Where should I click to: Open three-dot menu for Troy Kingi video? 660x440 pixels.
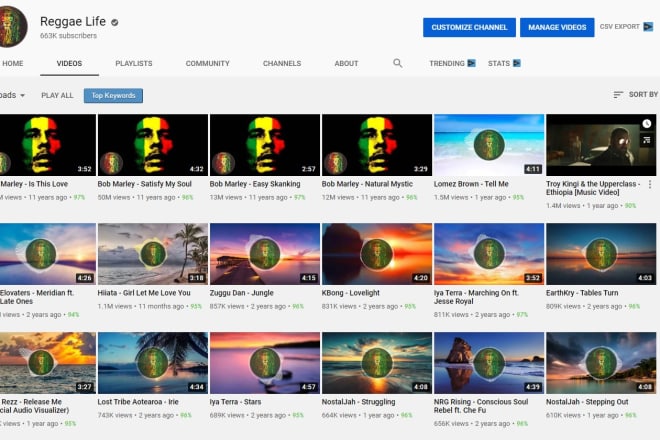650,185
